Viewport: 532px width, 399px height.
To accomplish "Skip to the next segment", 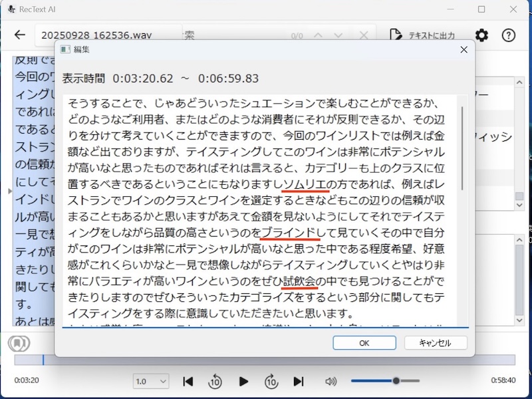I will click(x=299, y=381).
